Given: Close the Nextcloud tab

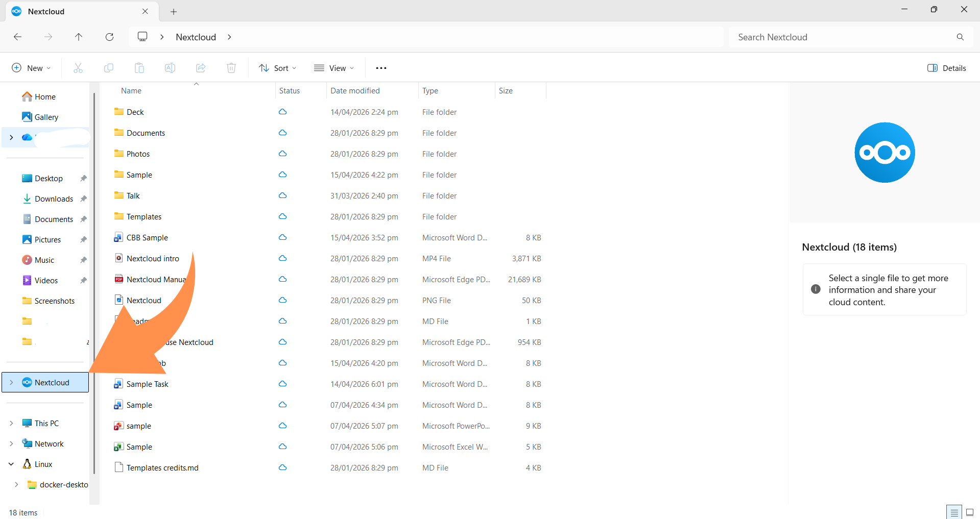Looking at the screenshot, I should tap(145, 11).
